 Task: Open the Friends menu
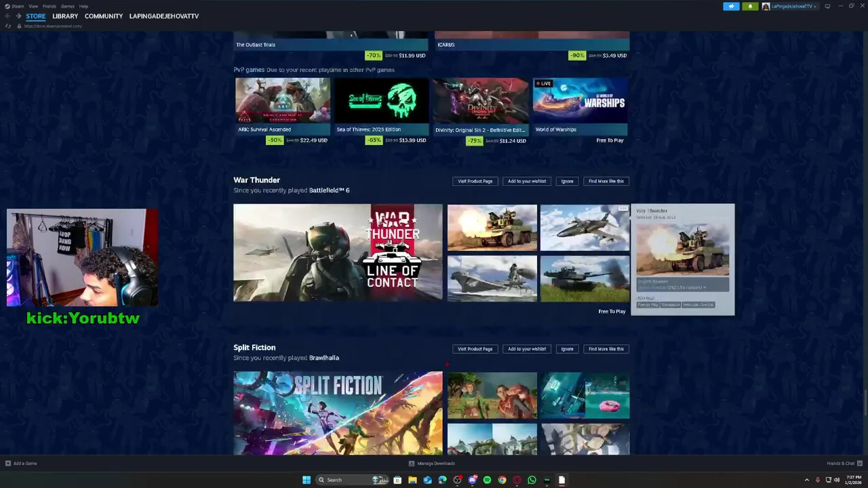tap(50, 6)
